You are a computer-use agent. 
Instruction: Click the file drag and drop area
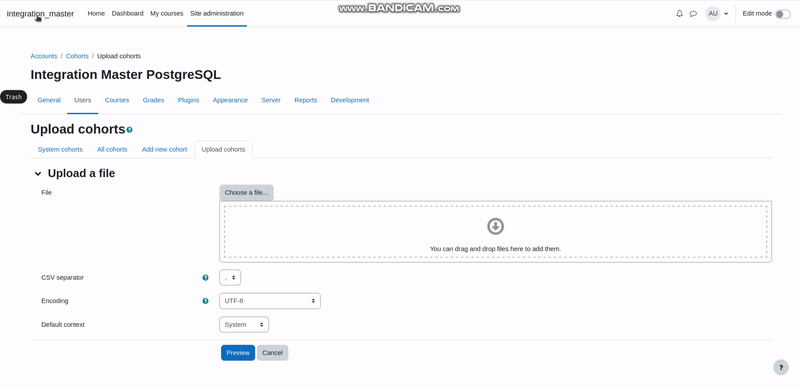pos(495,232)
